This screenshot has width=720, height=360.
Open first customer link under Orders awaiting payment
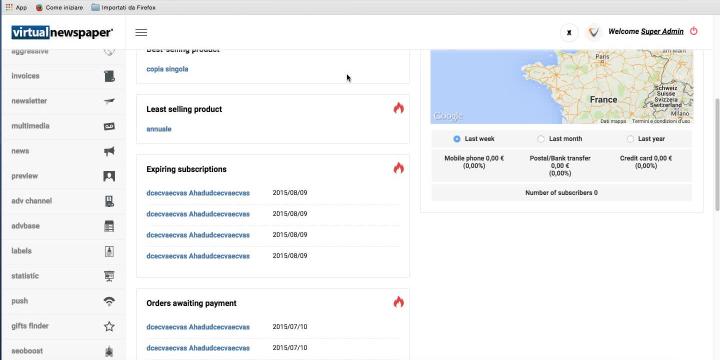[198, 327]
